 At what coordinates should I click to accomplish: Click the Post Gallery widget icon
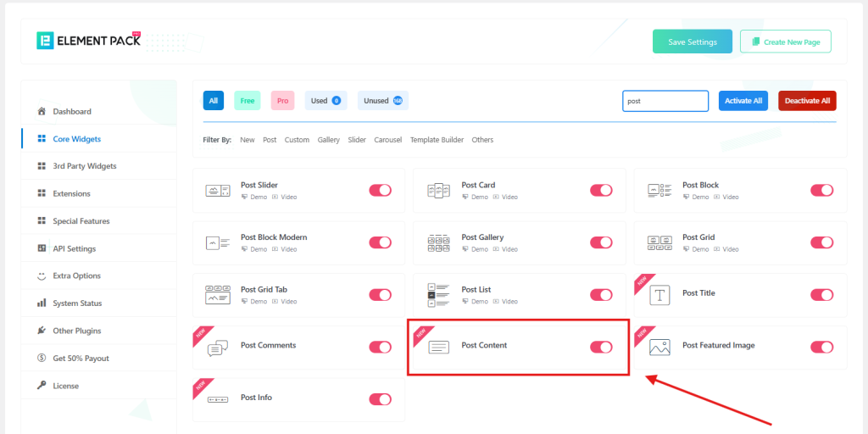tap(438, 243)
